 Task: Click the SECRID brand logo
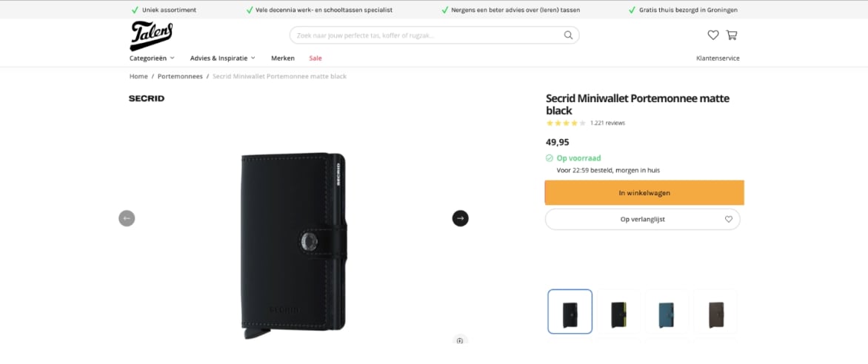coord(147,98)
